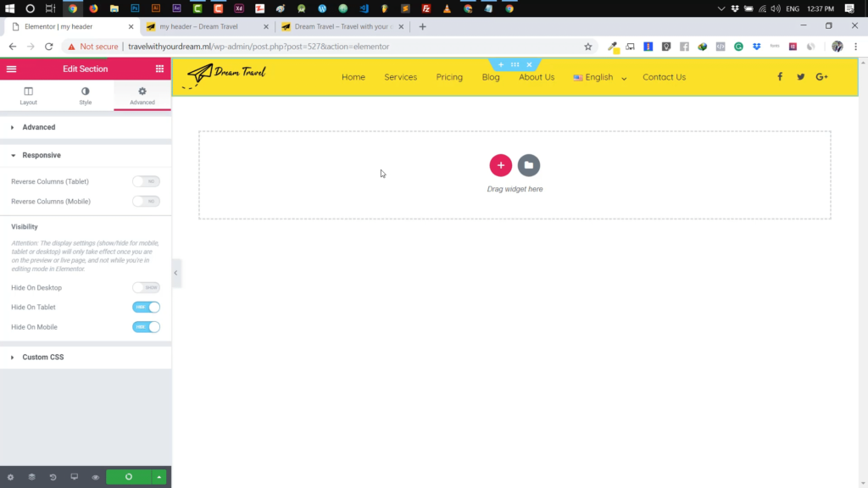Screen dimensions: 868x488
Task: Open the Chrome profile avatar
Action: 837,47
